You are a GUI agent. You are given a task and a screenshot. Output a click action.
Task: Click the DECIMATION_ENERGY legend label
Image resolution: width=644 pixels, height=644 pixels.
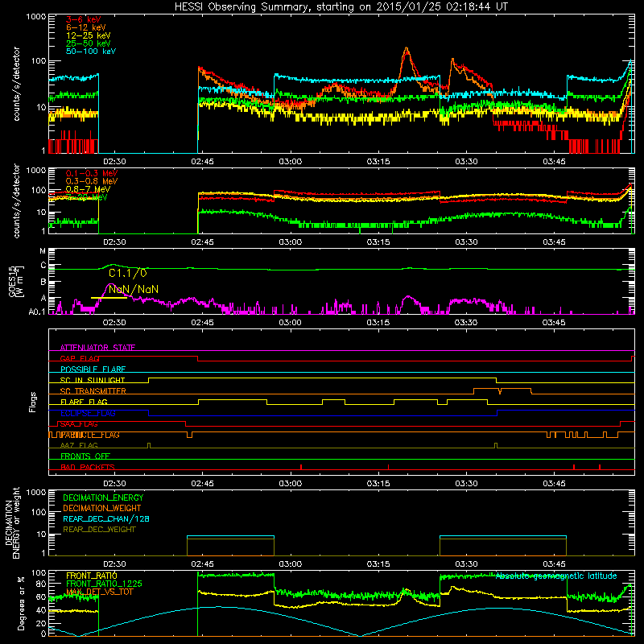pyautogui.click(x=103, y=497)
